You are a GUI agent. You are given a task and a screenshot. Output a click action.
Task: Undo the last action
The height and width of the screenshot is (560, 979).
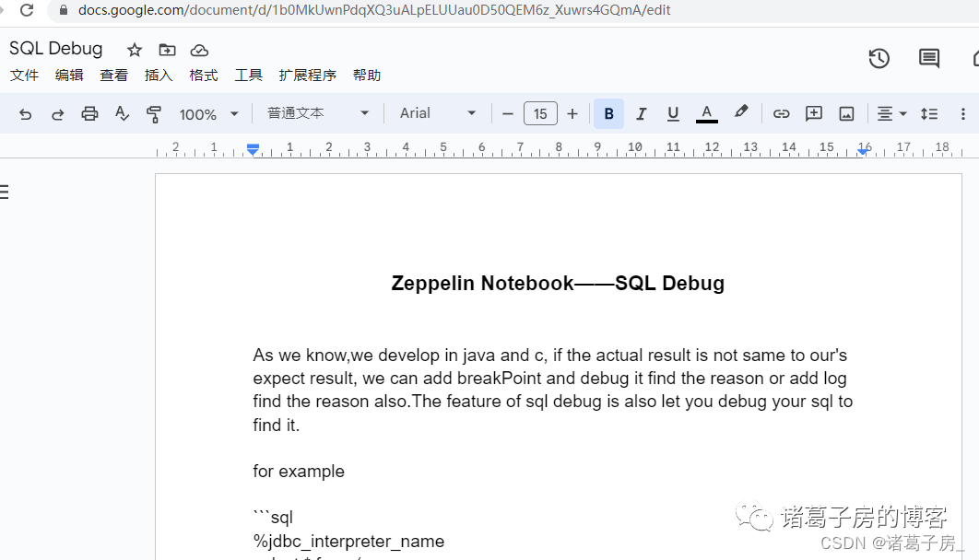(25, 114)
